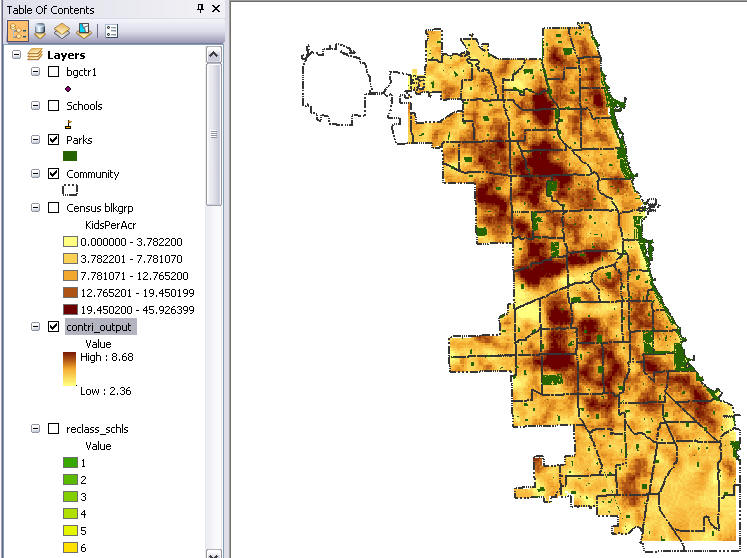Enable the Schools layer checkbox

pos(54,105)
